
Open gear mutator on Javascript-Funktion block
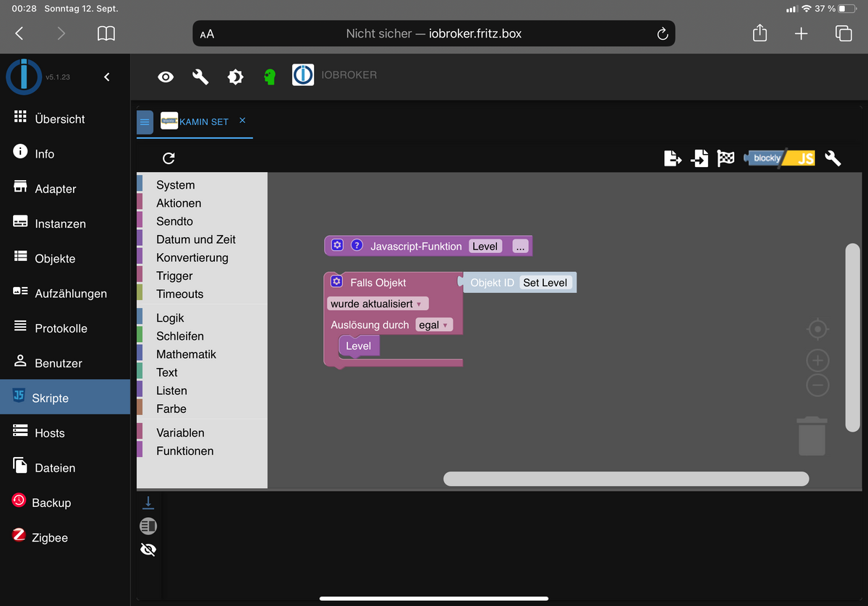336,245
